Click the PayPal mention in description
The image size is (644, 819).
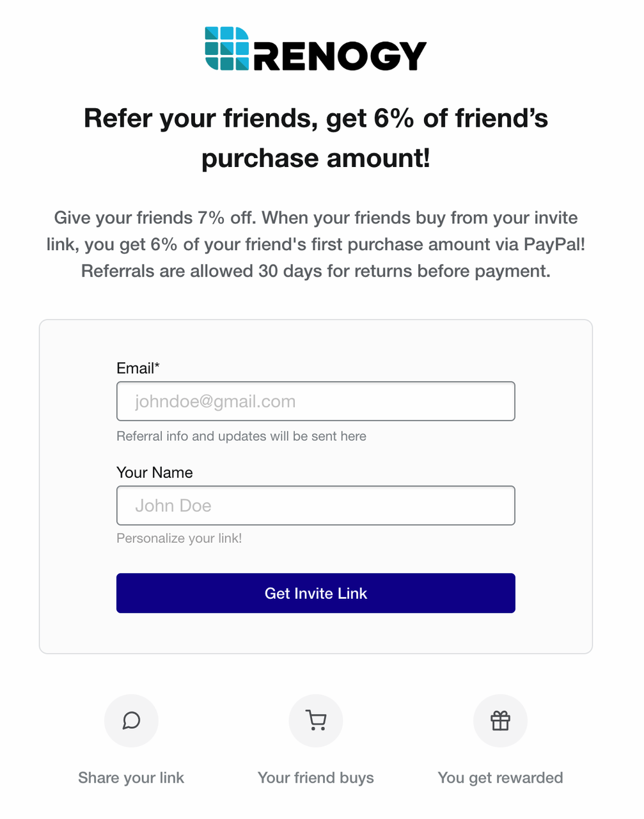554,244
